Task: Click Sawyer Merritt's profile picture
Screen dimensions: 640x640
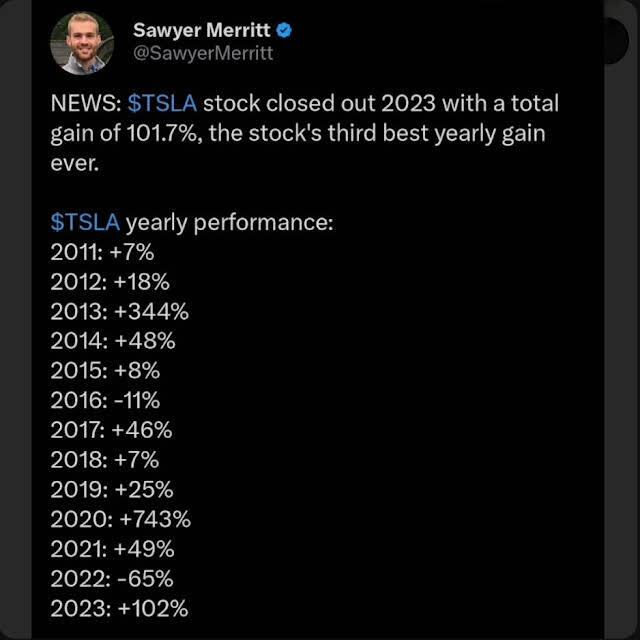Action: coord(82,42)
